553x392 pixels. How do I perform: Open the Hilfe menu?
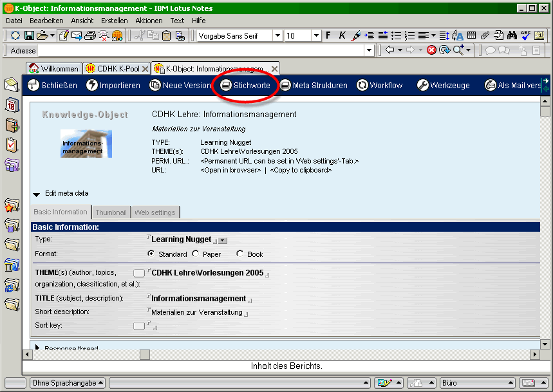(198, 21)
